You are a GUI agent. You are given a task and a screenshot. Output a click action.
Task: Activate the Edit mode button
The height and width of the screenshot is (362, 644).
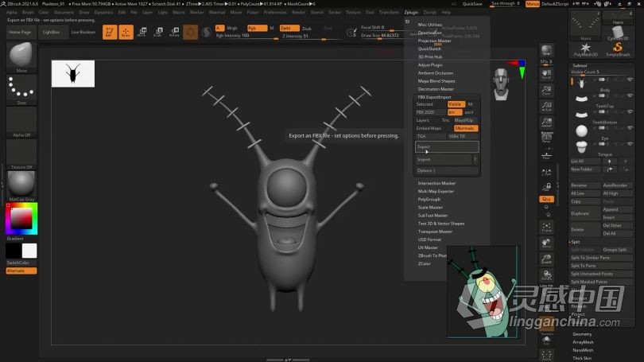110,32
